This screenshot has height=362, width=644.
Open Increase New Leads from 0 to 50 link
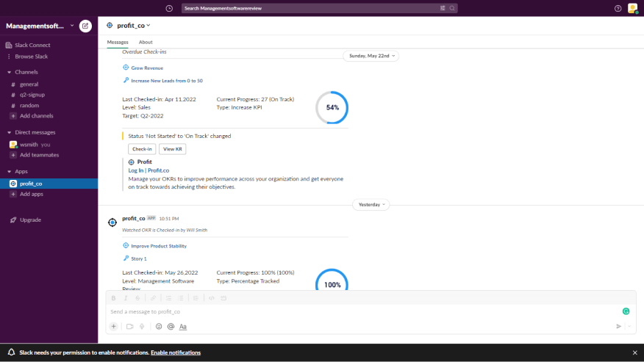(167, 81)
